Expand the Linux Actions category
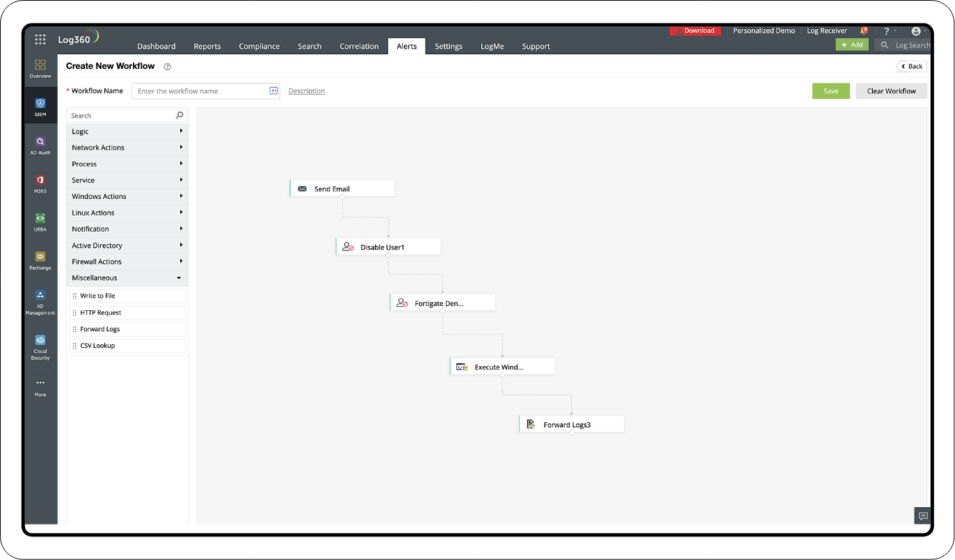The image size is (955, 560). [127, 213]
